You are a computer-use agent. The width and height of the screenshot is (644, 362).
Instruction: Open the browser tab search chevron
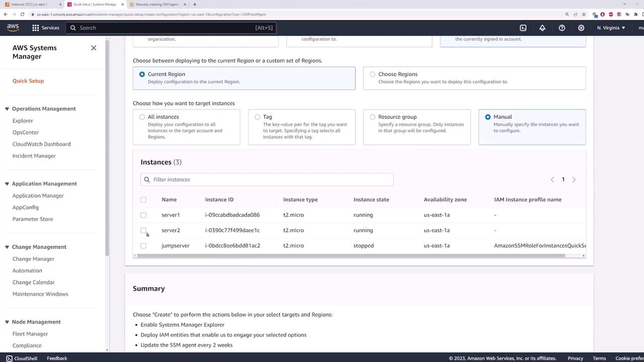coord(624,4)
